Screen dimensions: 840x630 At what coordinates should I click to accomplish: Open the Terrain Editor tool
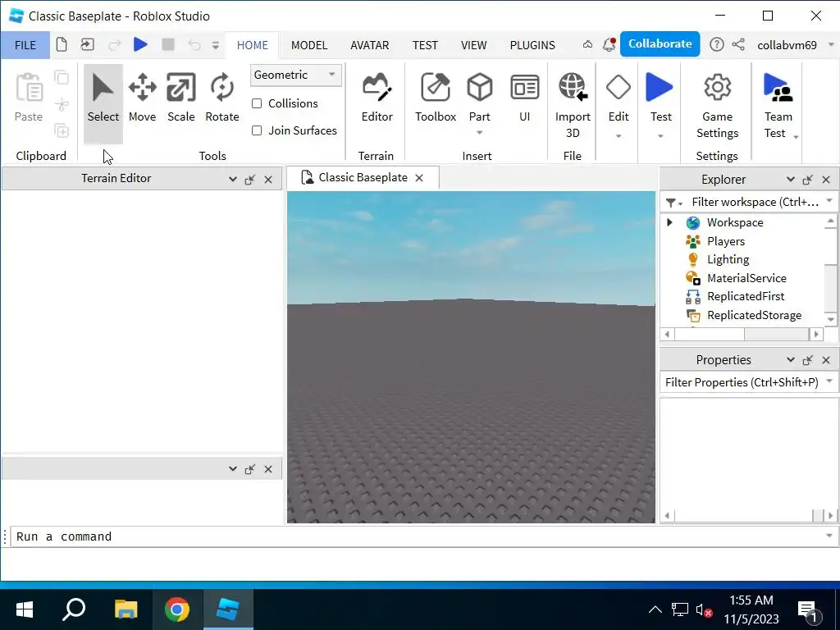click(377, 98)
